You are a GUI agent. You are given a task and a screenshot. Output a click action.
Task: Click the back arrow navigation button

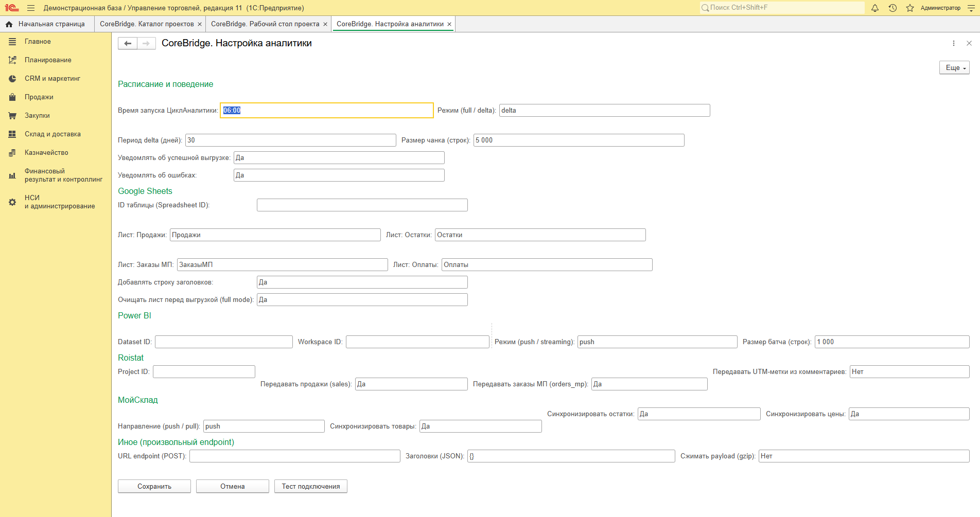pyautogui.click(x=128, y=43)
